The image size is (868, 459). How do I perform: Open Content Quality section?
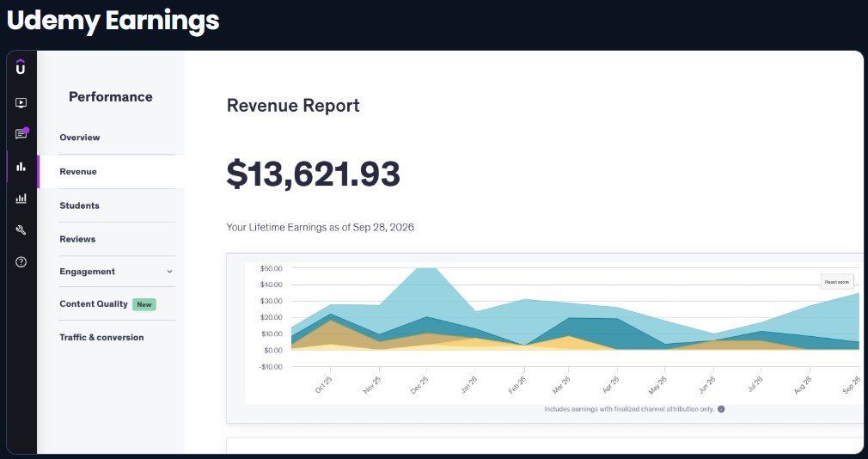coord(94,304)
